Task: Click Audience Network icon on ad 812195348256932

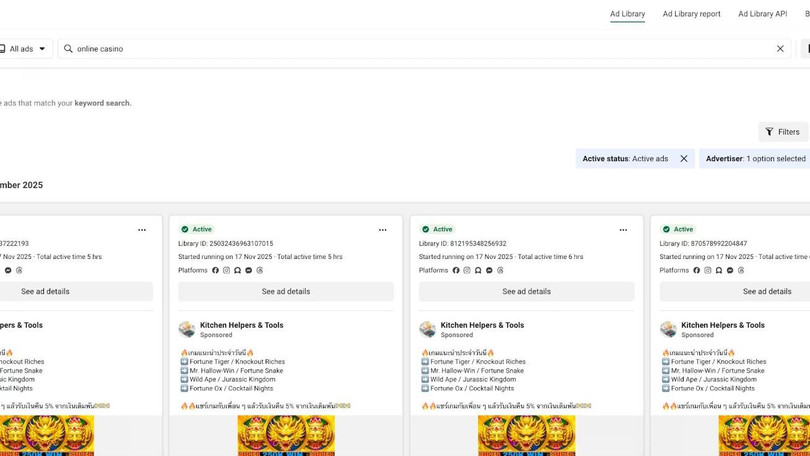Action: click(x=478, y=270)
